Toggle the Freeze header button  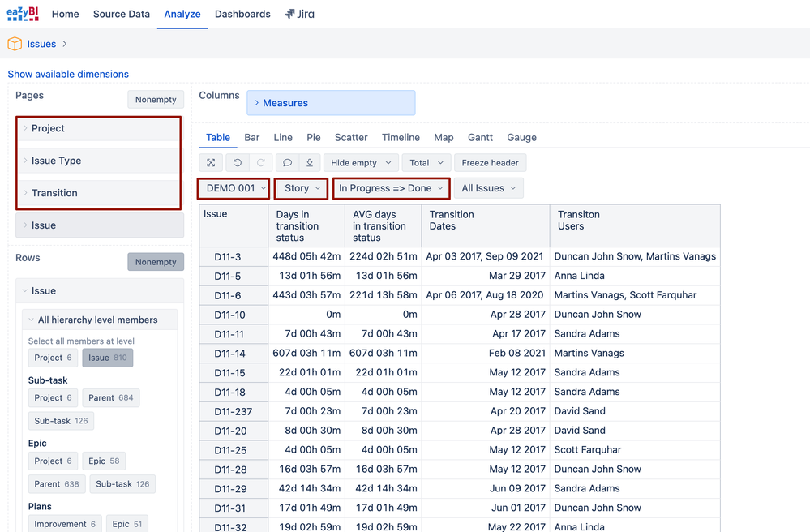click(x=490, y=163)
